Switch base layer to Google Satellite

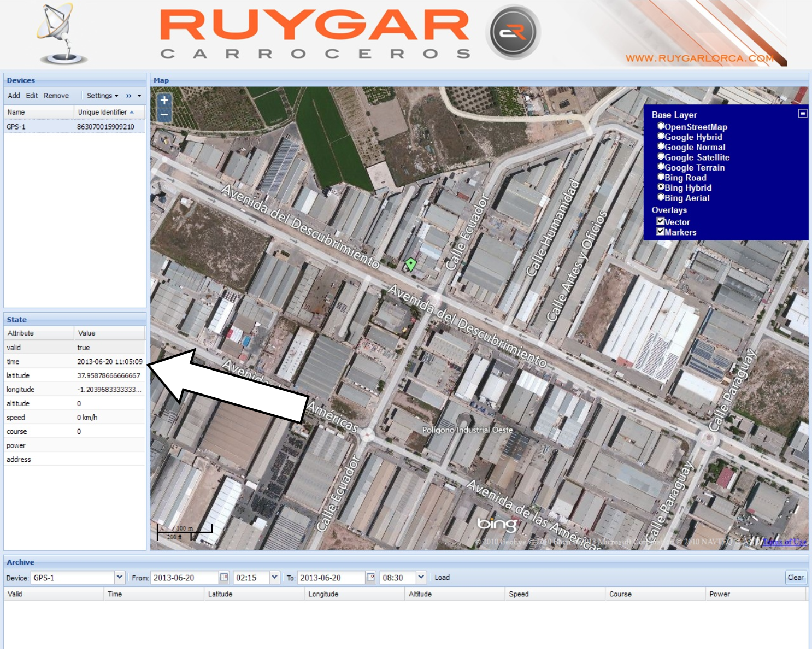(661, 157)
